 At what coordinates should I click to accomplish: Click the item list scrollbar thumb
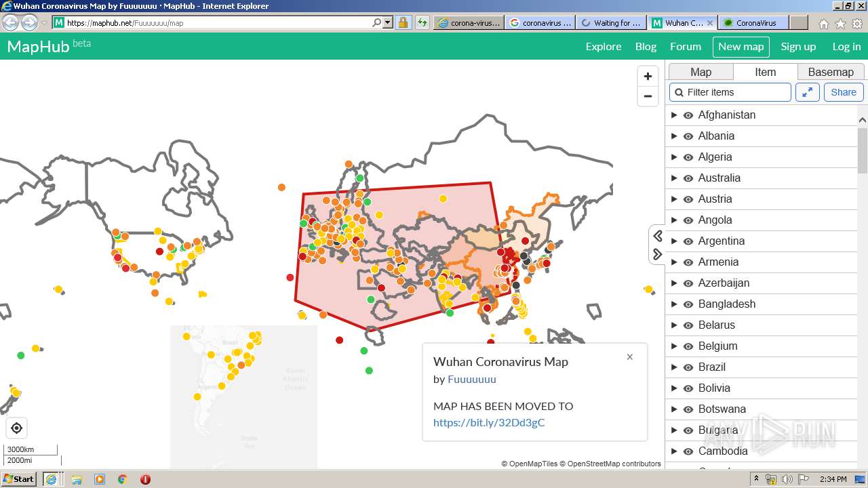point(863,150)
